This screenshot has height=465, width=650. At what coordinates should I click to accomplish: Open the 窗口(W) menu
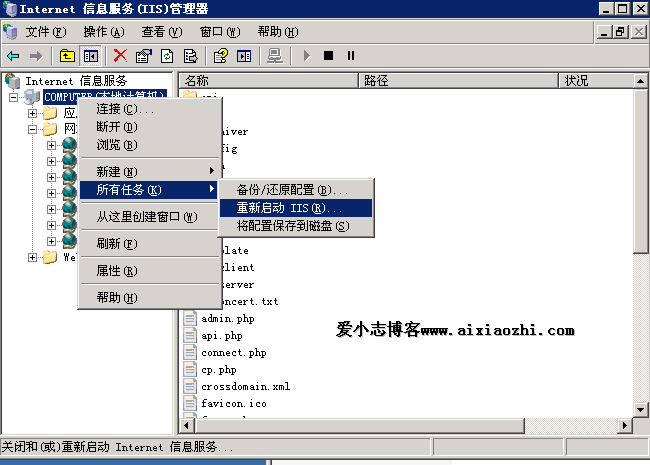(220, 32)
